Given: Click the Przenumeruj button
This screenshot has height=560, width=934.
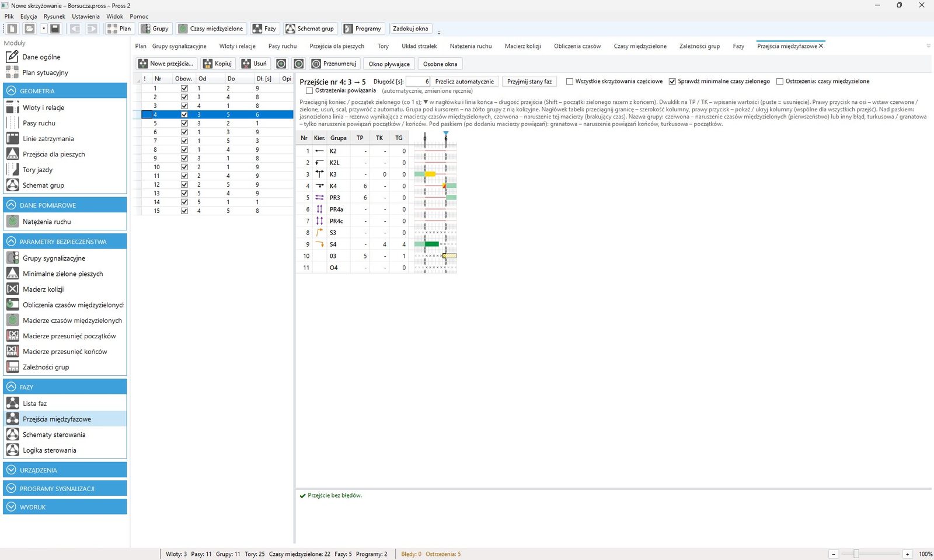Looking at the screenshot, I should pyautogui.click(x=333, y=64).
